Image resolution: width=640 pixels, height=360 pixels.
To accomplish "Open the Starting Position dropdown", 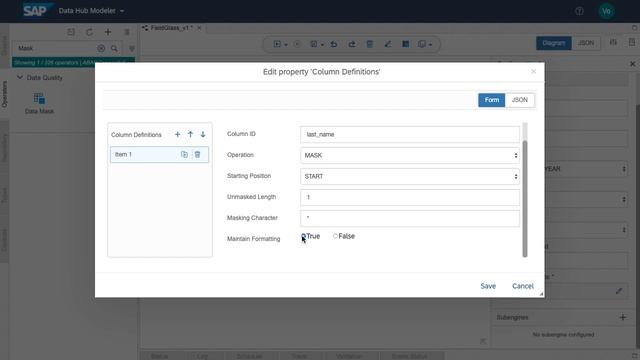I will coord(410,176).
